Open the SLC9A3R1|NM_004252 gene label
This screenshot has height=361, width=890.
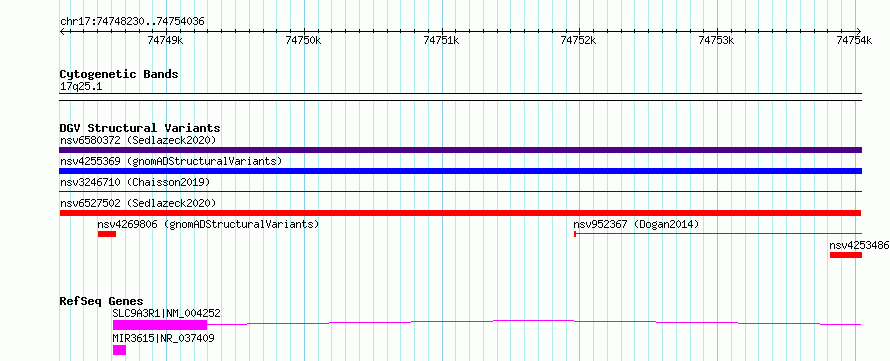click(x=167, y=313)
